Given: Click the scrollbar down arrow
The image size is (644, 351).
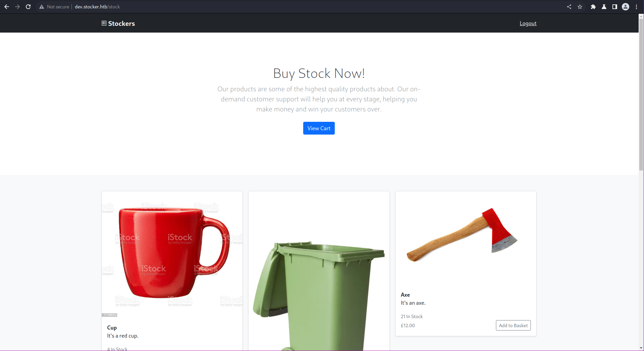Looking at the screenshot, I should [x=641, y=348].
